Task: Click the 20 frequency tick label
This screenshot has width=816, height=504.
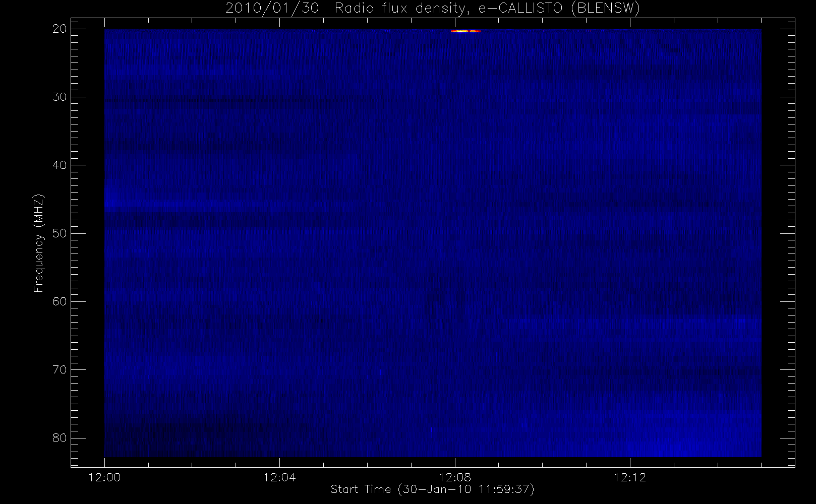Action: pos(60,29)
